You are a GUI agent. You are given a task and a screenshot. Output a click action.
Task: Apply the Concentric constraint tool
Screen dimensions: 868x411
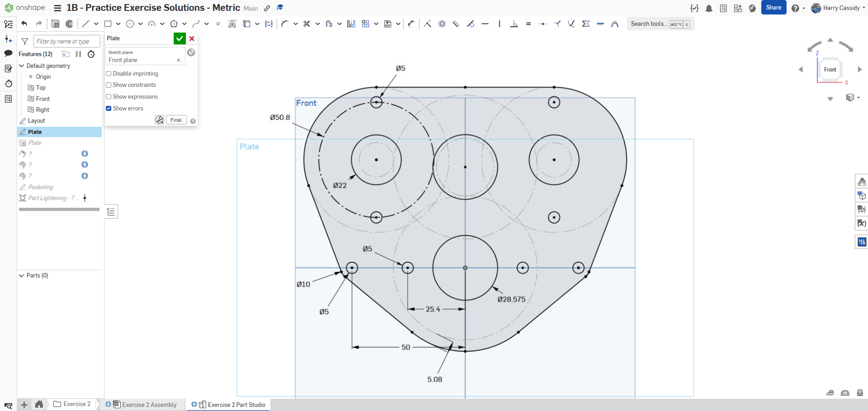coord(442,24)
